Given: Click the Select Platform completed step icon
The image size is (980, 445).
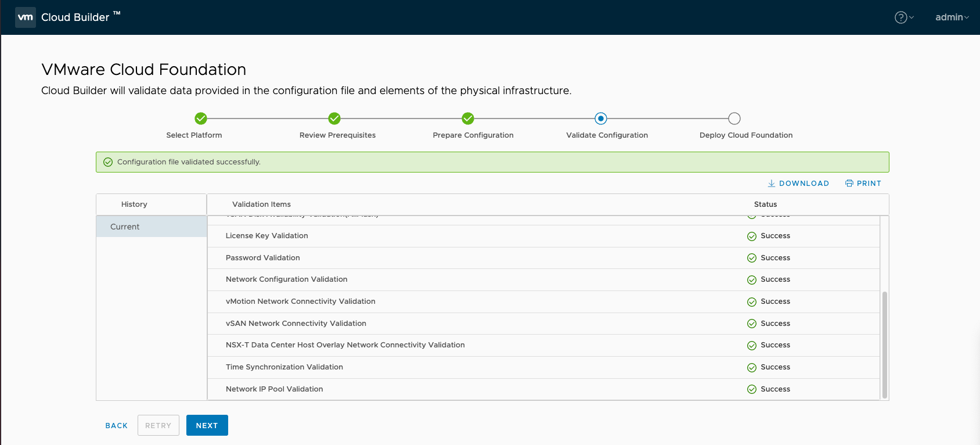Looking at the screenshot, I should 201,119.
